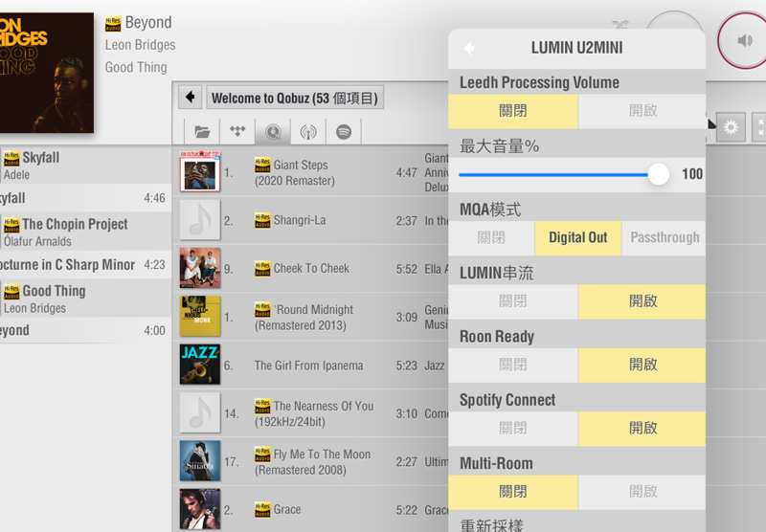
Task: Select the Qobuz source tab
Action: tap(273, 132)
